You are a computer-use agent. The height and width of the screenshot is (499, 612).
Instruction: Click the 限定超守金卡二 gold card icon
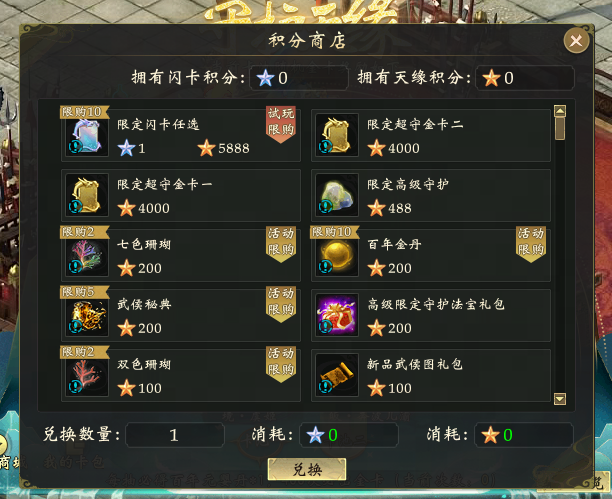[x=336, y=135]
